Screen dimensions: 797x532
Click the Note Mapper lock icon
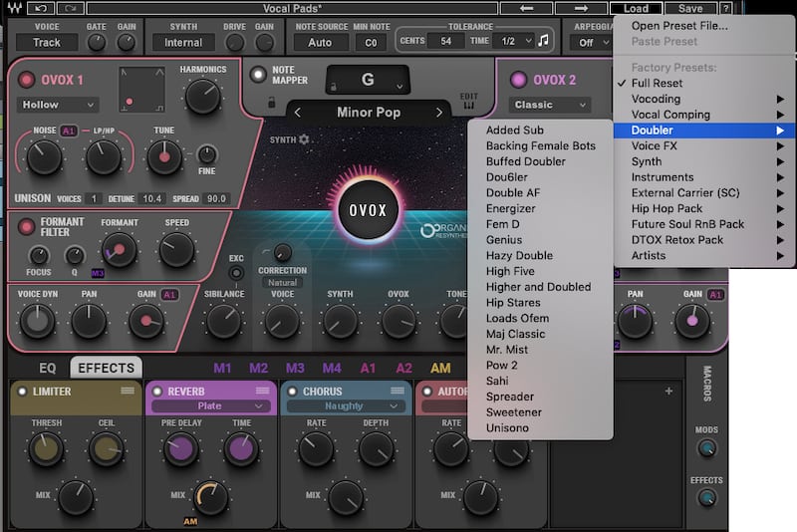271,103
